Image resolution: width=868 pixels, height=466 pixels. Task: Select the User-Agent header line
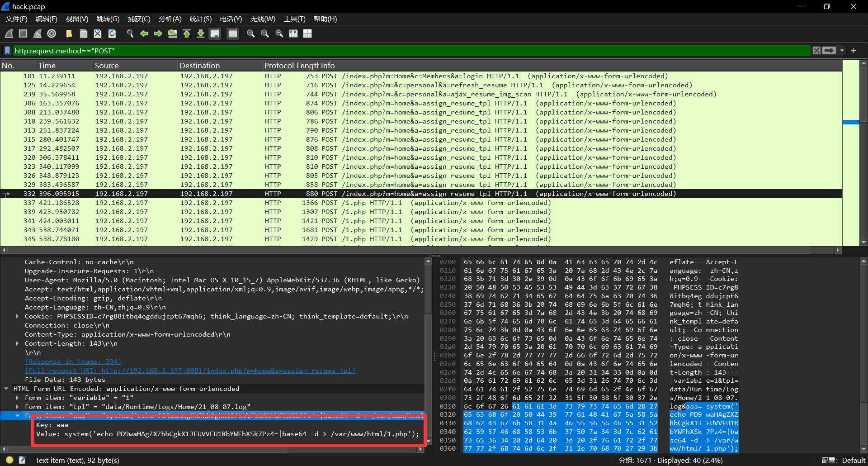tap(222, 280)
